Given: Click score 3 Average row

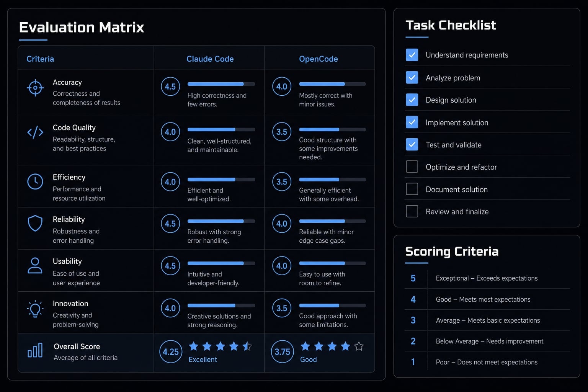Looking at the screenshot, I should [x=487, y=320].
